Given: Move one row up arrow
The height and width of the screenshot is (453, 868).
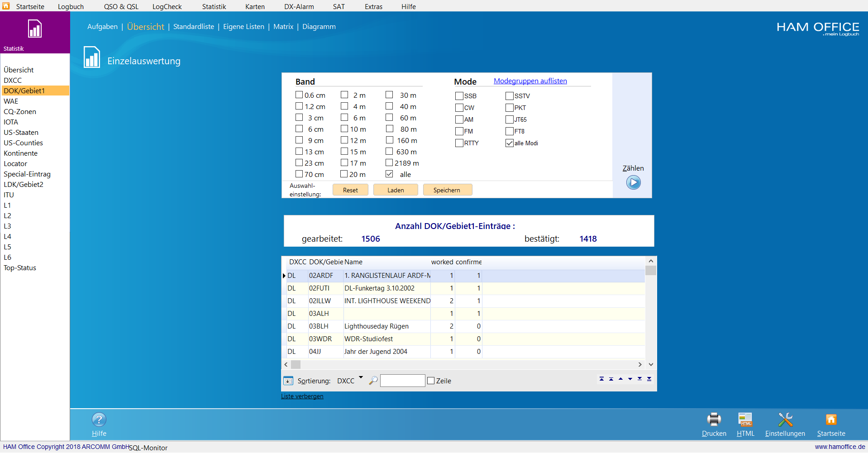Looking at the screenshot, I should (620, 379).
